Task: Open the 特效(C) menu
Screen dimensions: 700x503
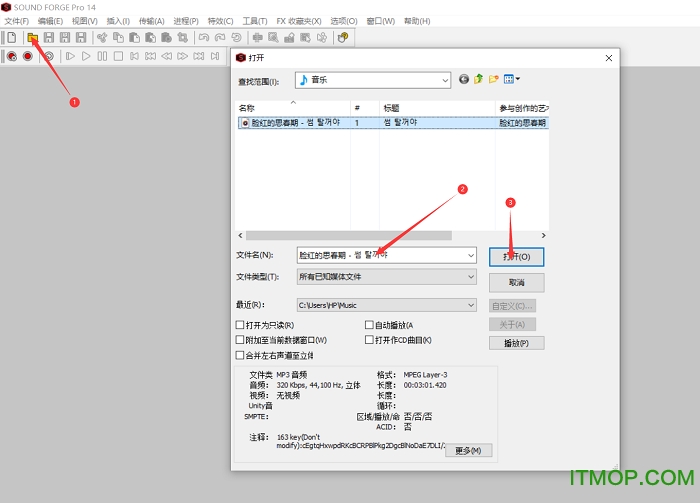Action: point(221,21)
